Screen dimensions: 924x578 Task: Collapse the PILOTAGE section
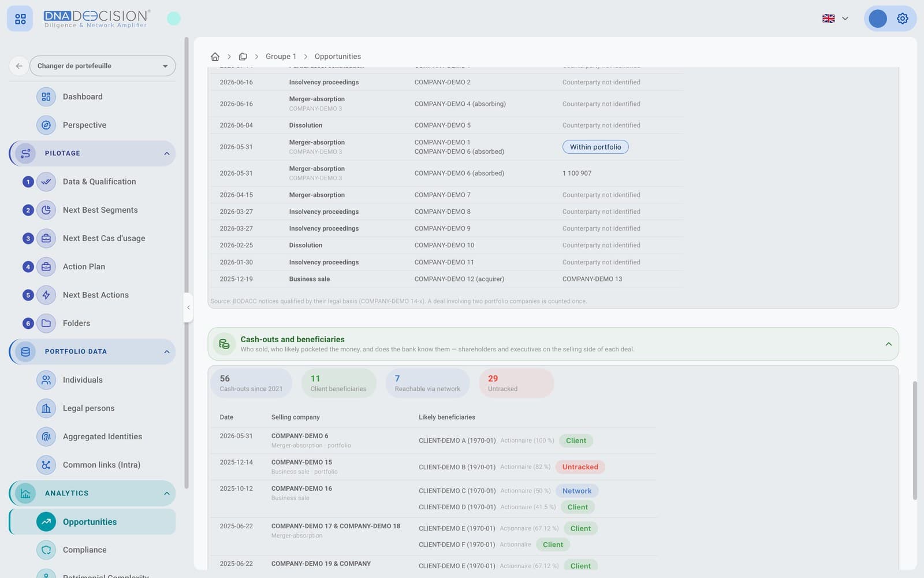166,153
